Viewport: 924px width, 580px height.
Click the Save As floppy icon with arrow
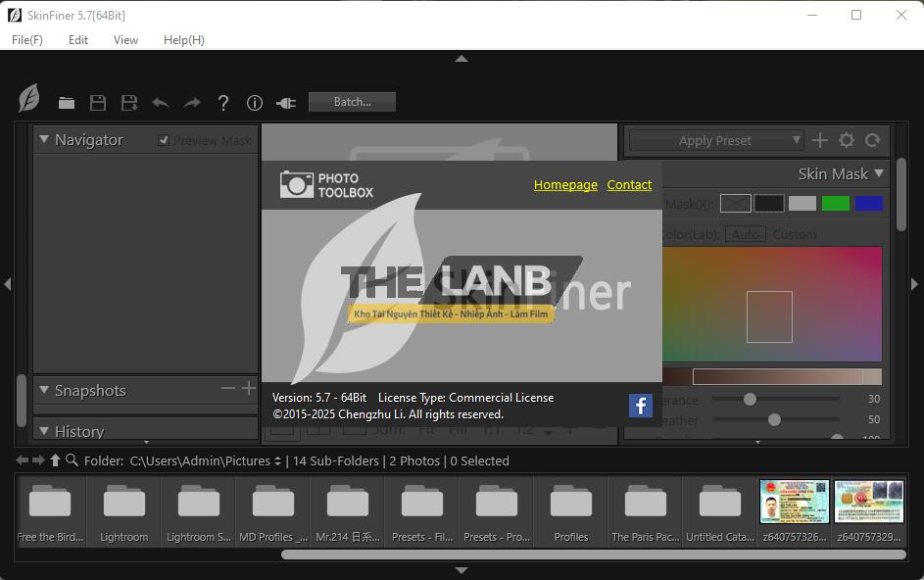coord(129,103)
